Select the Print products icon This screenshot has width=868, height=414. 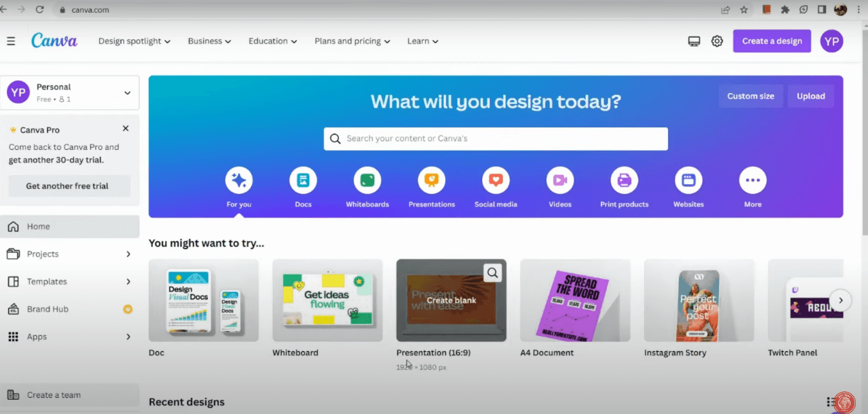624,180
